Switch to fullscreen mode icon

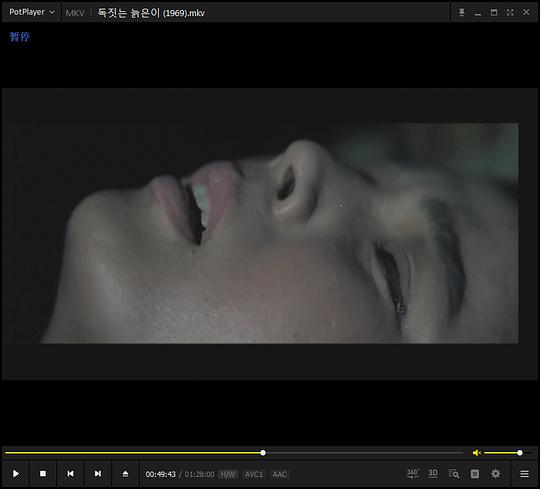click(x=510, y=12)
